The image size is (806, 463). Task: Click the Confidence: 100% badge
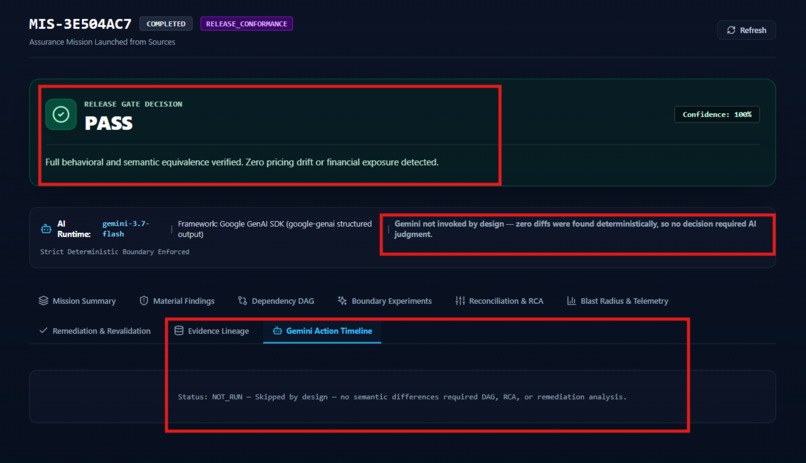(x=717, y=115)
